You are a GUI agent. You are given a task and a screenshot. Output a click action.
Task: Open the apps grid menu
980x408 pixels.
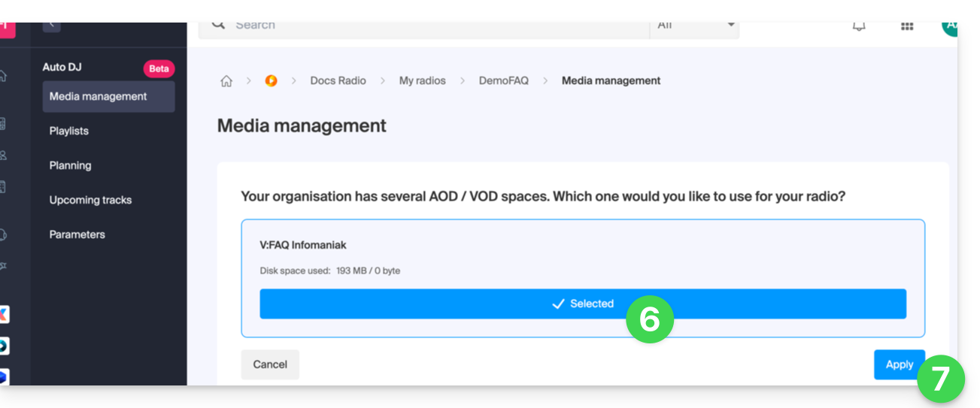[x=907, y=26]
